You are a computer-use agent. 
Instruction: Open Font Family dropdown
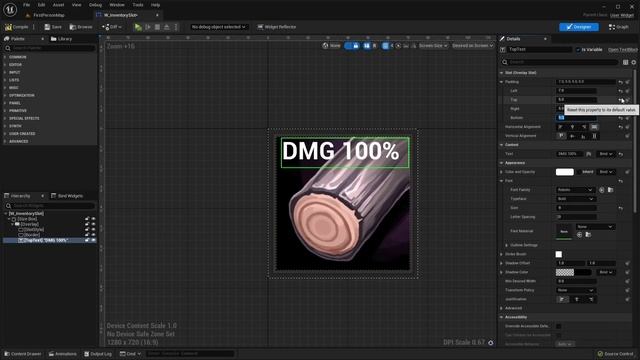coord(575,190)
